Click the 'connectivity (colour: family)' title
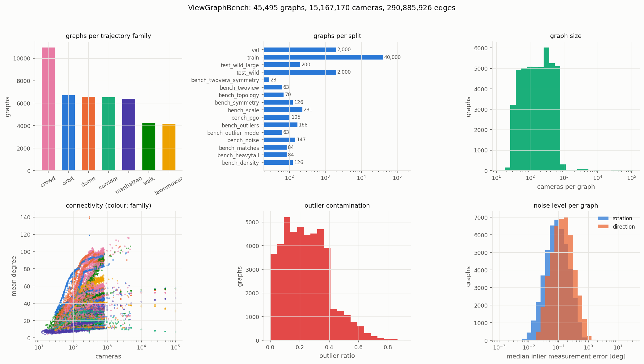 pyautogui.click(x=108, y=205)
